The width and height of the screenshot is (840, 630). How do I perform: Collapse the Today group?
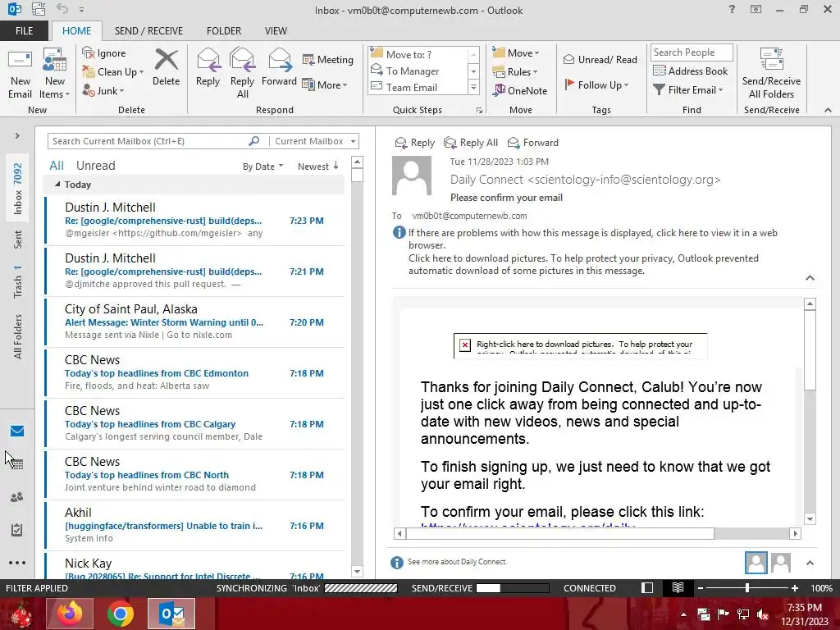click(57, 185)
